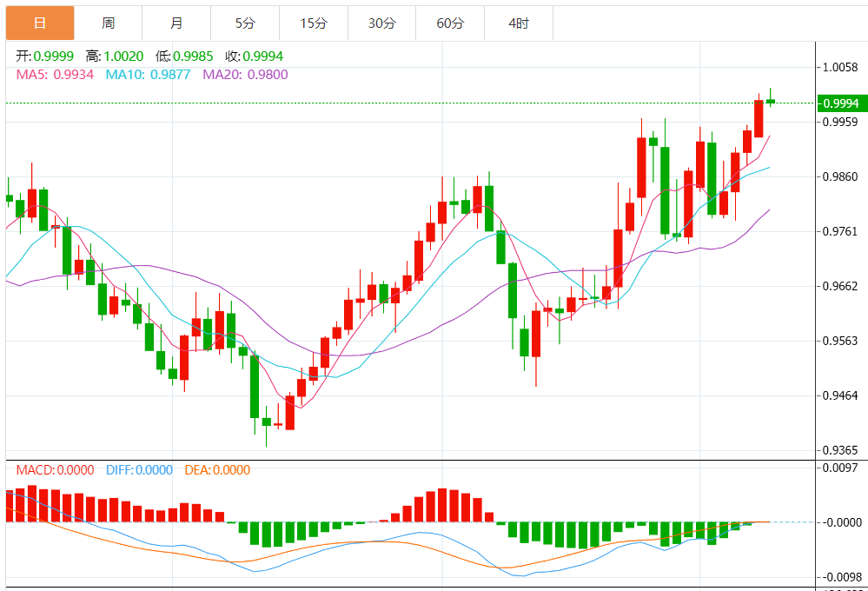Screen dimensions: 868x591
Task: Click the 0.9761 price axis label
Action: click(840, 231)
